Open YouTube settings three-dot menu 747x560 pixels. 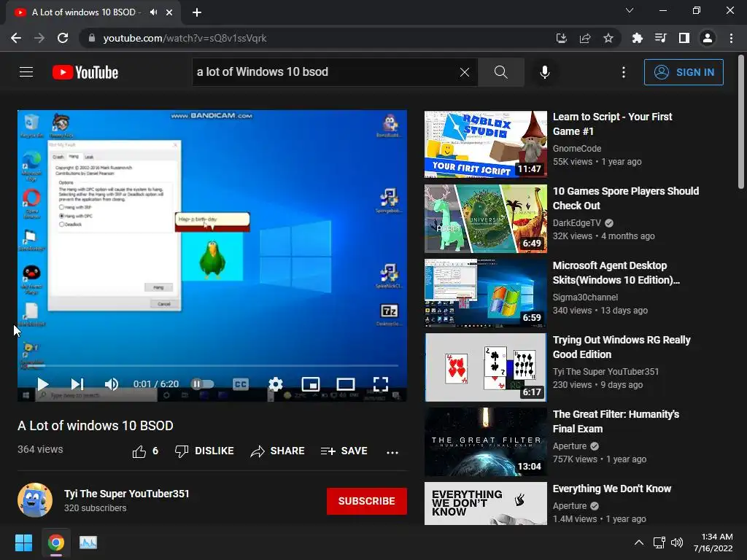[x=624, y=72]
